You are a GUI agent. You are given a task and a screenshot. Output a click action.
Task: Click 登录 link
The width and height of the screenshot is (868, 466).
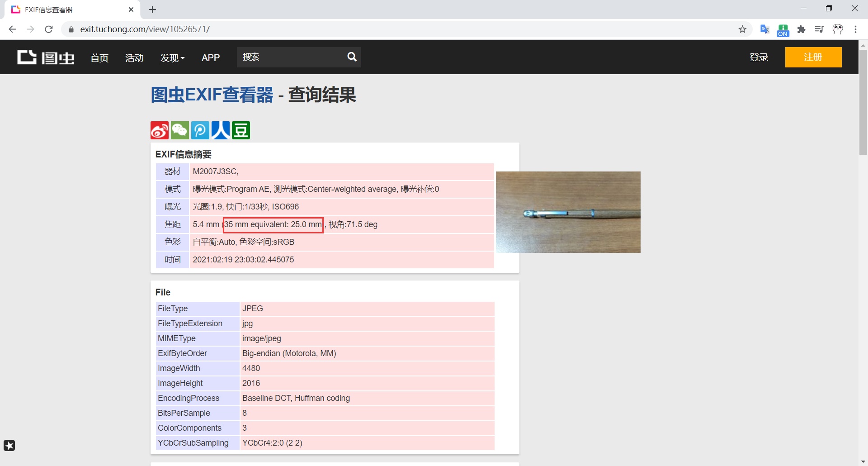(759, 57)
